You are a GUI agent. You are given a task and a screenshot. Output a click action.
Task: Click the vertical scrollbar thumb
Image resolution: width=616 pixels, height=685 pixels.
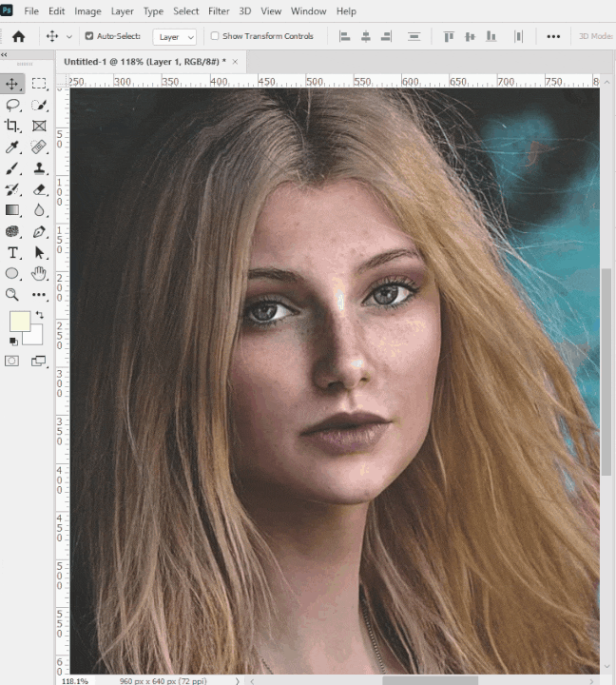tap(606, 372)
